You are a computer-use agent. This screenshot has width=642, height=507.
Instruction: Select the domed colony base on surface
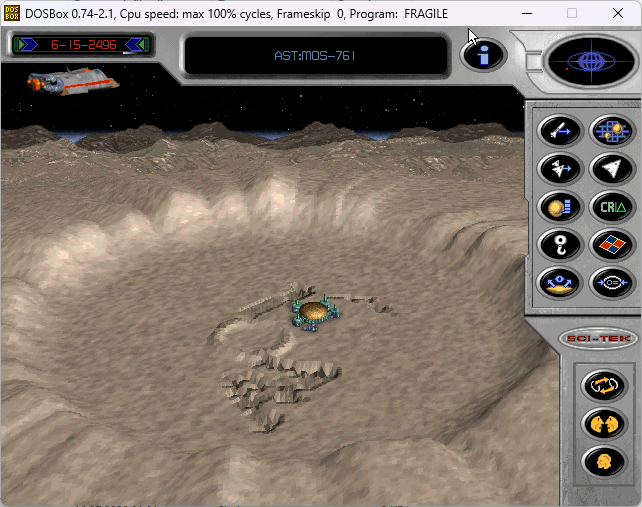314,314
